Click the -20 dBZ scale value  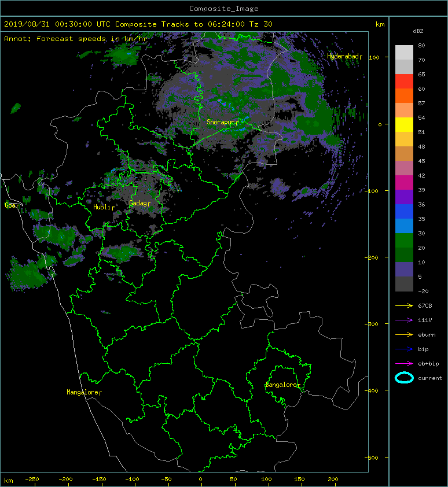point(424,292)
